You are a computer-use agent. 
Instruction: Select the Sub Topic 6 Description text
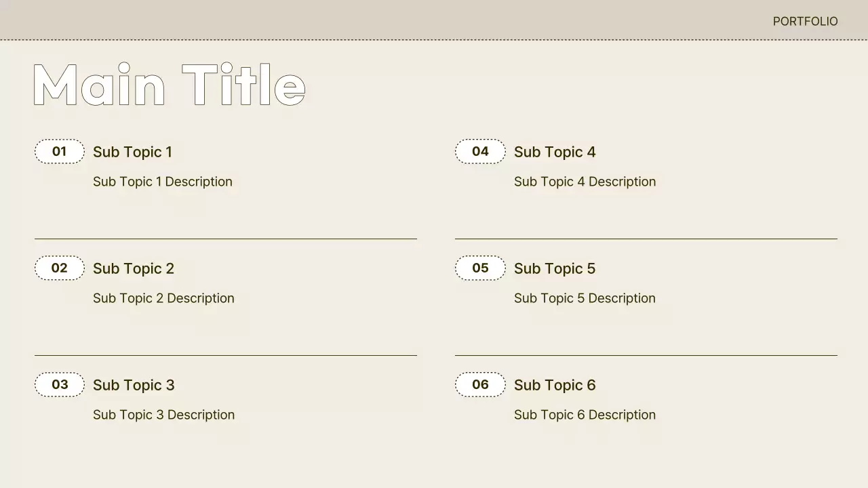[585, 415]
